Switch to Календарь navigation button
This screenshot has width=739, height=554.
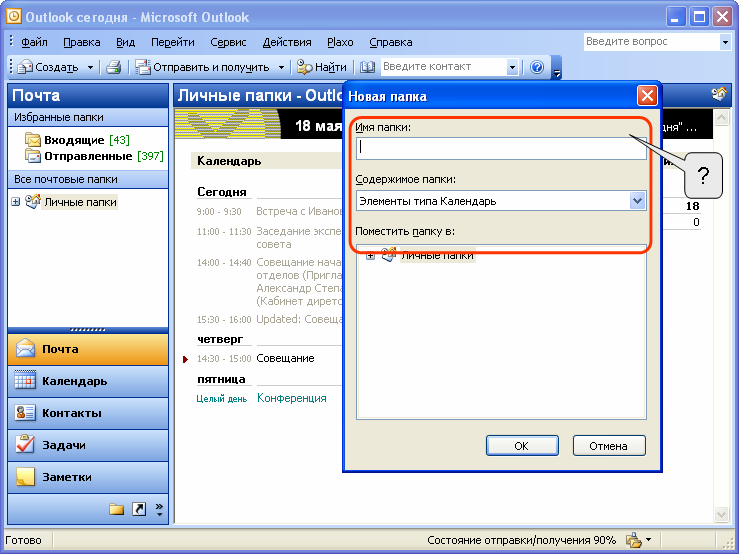click(88, 381)
